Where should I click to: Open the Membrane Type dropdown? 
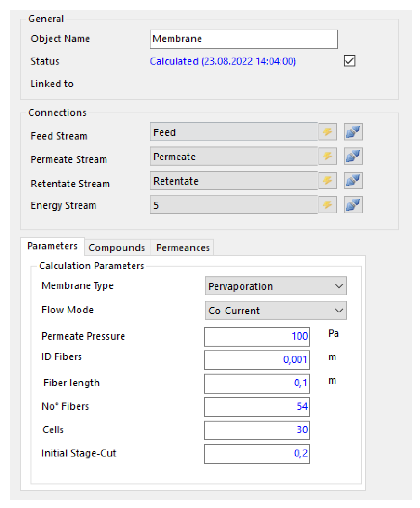(x=275, y=286)
